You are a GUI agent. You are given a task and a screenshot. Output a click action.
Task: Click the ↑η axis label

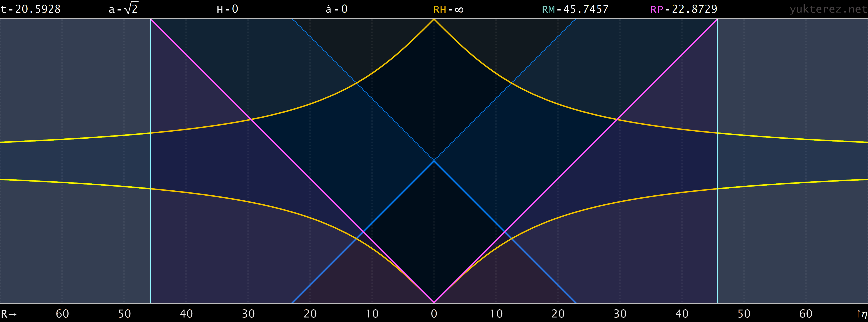[x=862, y=314]
